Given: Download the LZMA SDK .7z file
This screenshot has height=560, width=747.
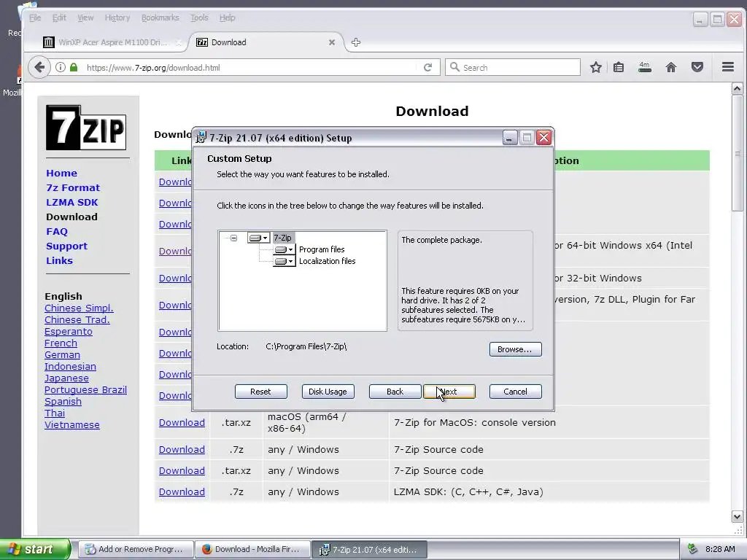Looking at the screenshot, I should pyautogui.click(x=182, y=492).
